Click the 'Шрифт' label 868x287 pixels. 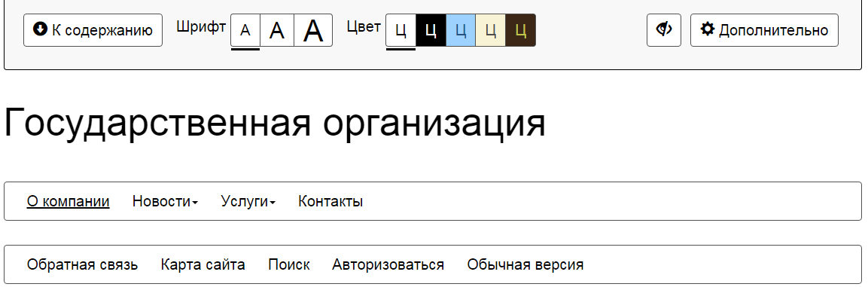(x=201, y=26)
